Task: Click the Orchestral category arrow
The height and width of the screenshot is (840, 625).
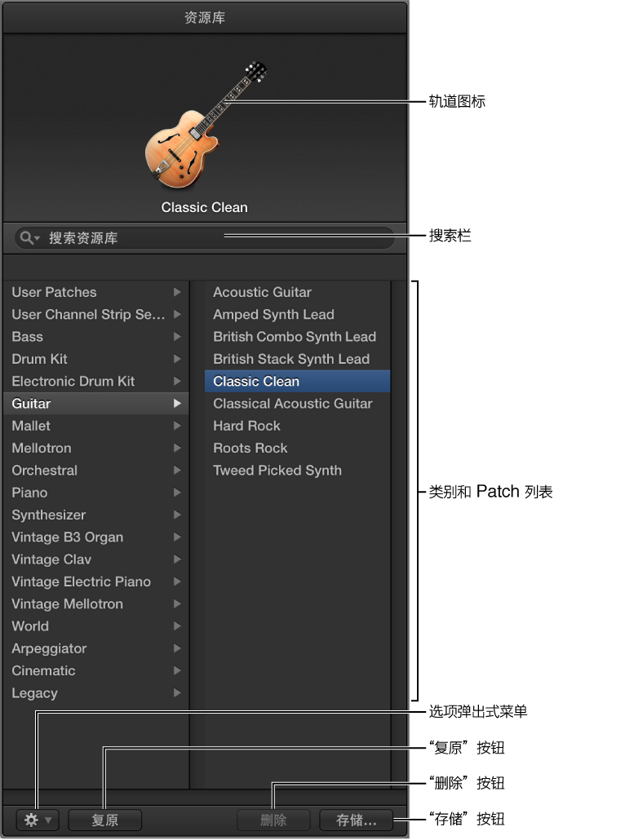Action: click(x=177, y=471)
